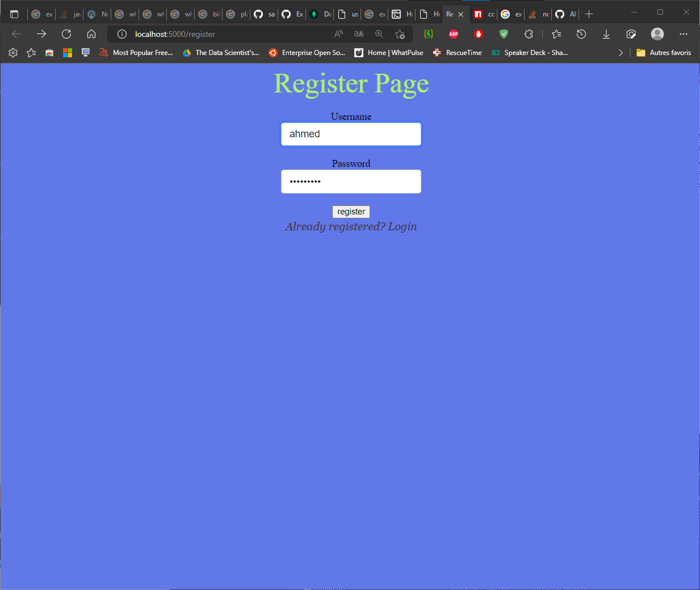This screenshot has width=700, height=590.
Task: Expand hidden bookmarks with the chevron
Action: [621, 52]
